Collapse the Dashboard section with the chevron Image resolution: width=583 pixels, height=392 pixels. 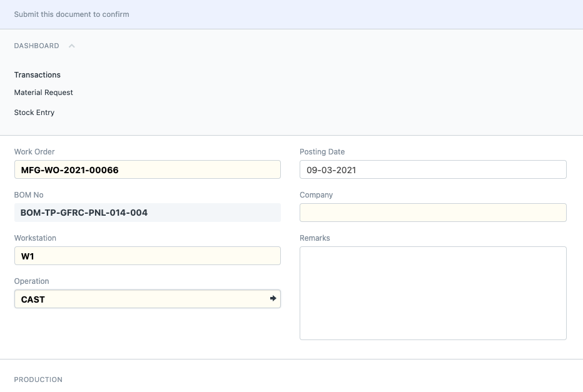tap(72, 46)
